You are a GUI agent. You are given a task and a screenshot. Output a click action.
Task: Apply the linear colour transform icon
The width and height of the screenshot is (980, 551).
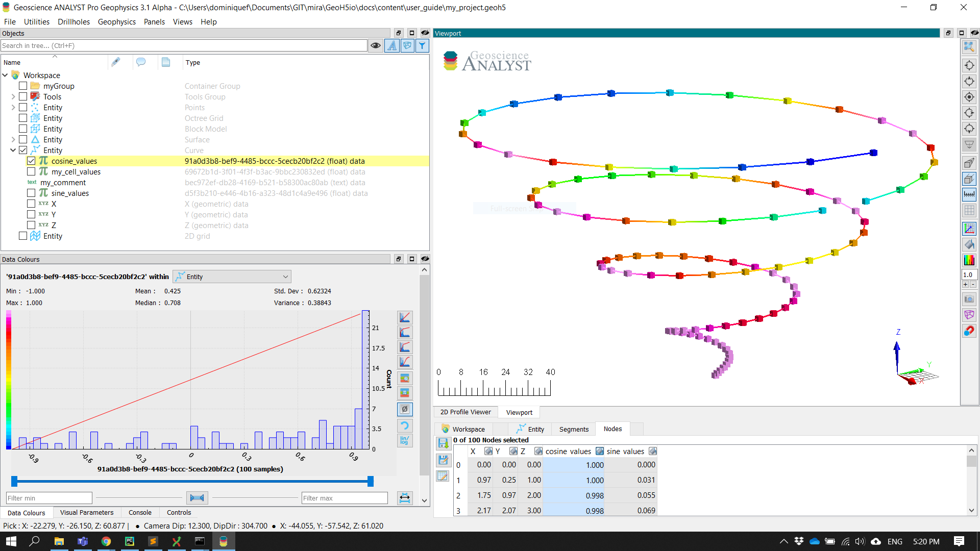point(405,317)
